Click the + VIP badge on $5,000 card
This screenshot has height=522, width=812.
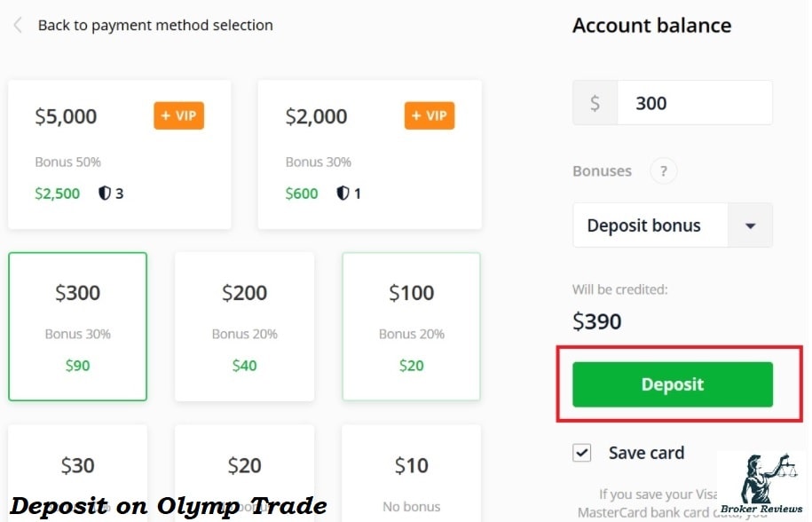point(178,115)
